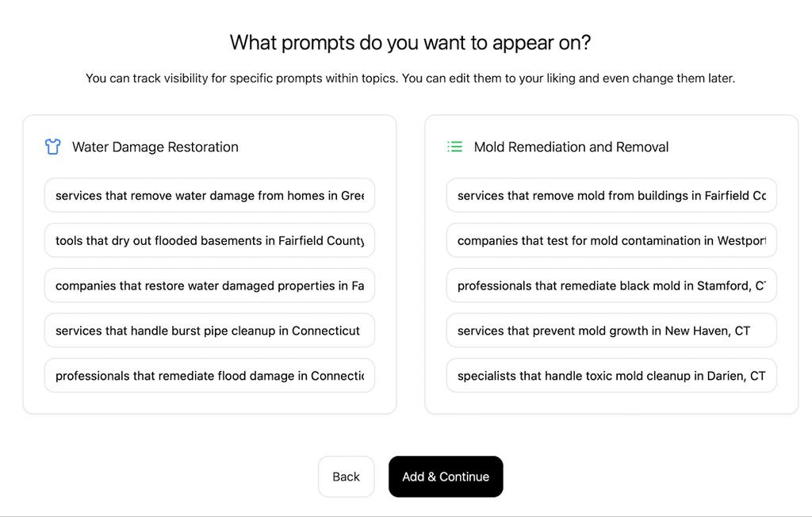Edit 'companies that restore water damaged properties' prompt

(209, 285)
